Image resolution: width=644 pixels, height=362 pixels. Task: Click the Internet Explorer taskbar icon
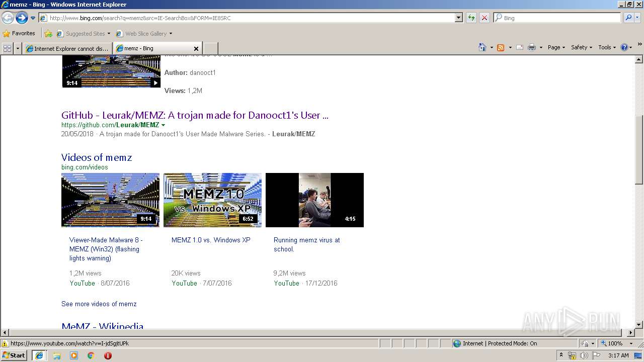[39, 355]
